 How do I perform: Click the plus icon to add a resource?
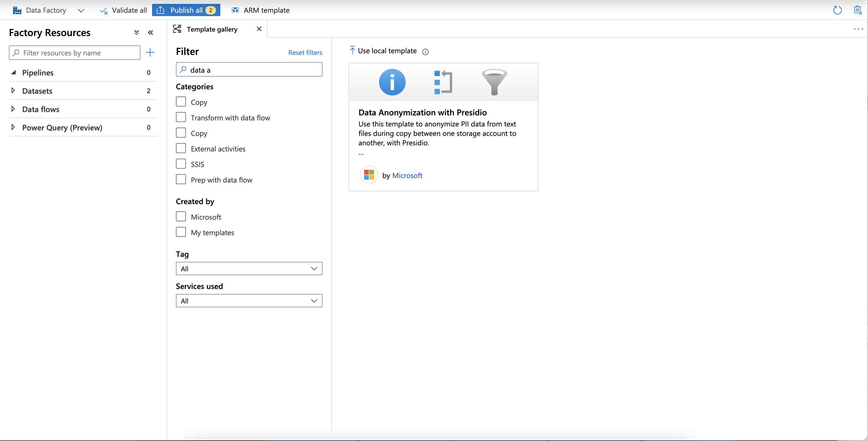click(150, 52)
